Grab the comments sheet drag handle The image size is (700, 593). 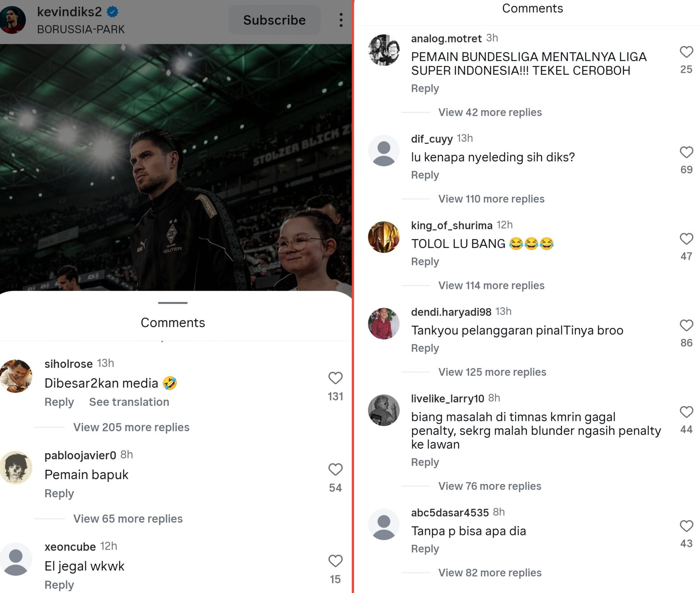(x=172, y=303)
